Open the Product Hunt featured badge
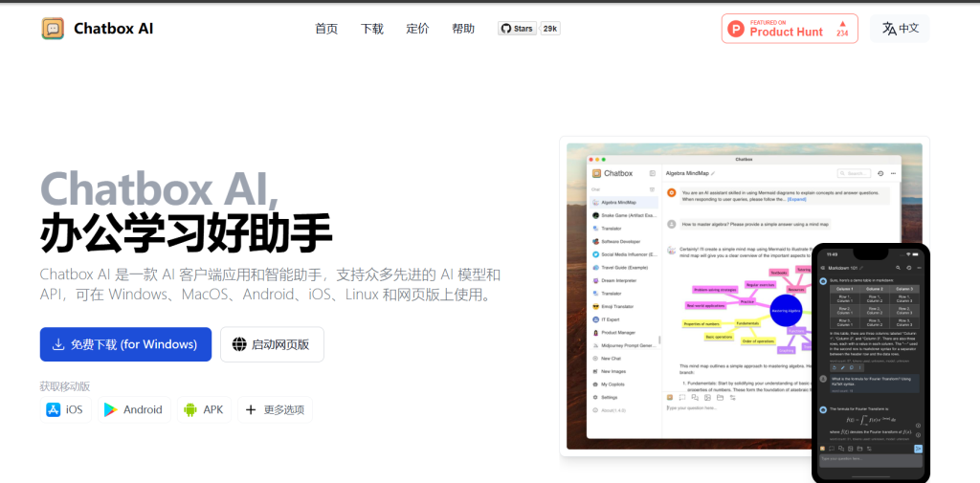This screenshot has width=980, height=483. 790,29
